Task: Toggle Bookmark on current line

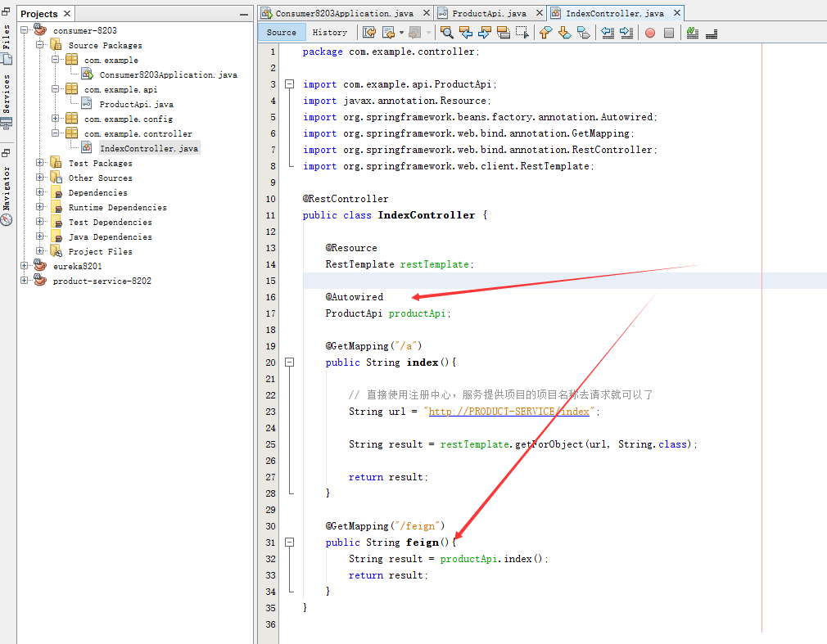Action: 583,33
